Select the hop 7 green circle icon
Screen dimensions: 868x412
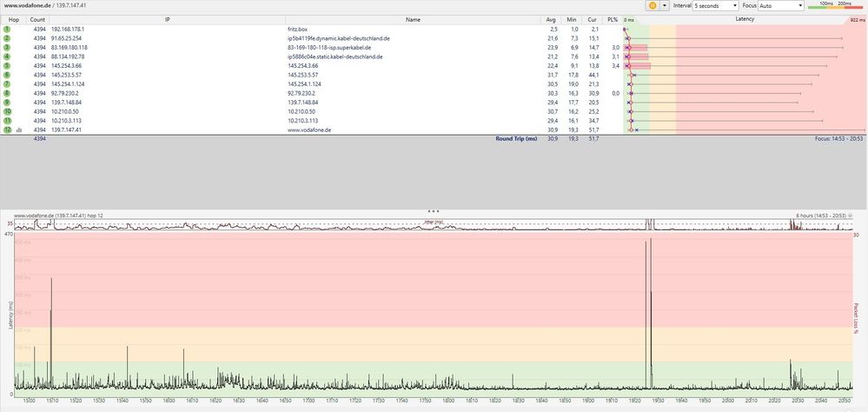coord(7,84)
